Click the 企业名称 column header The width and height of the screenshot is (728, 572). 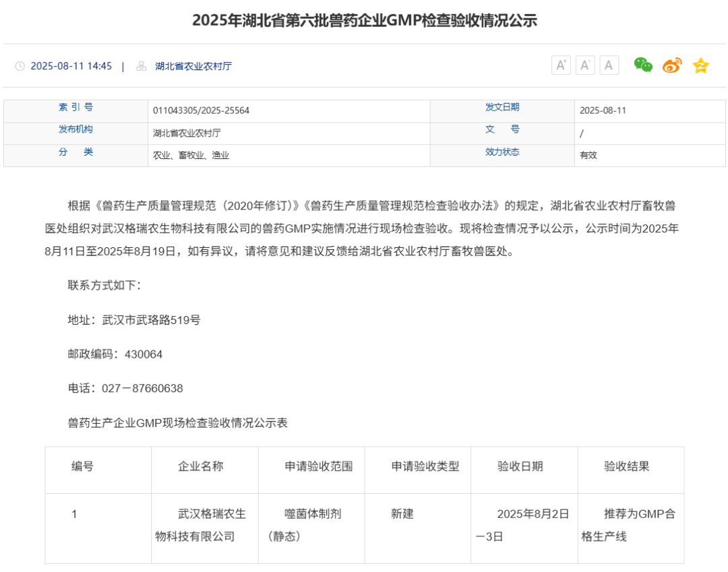click(201, 466)
